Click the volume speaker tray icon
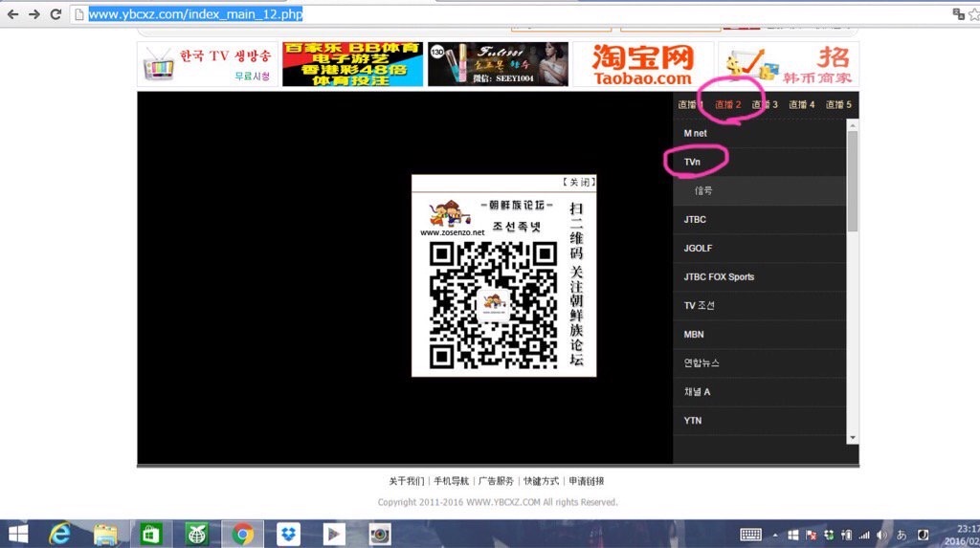Viewport: 980px width, 548px height. pyautogui.click(x=881, y=535)
